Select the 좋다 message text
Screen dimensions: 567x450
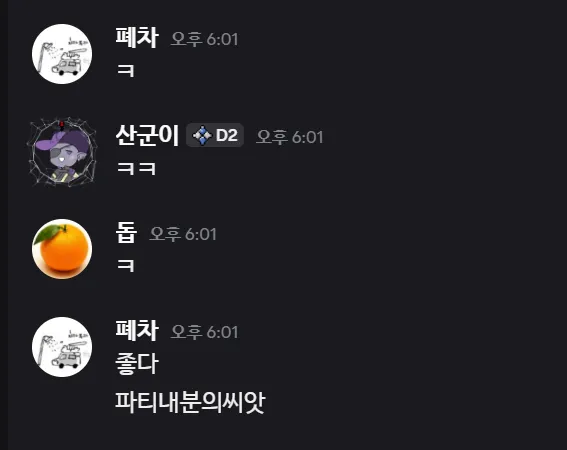coord(137,364)
